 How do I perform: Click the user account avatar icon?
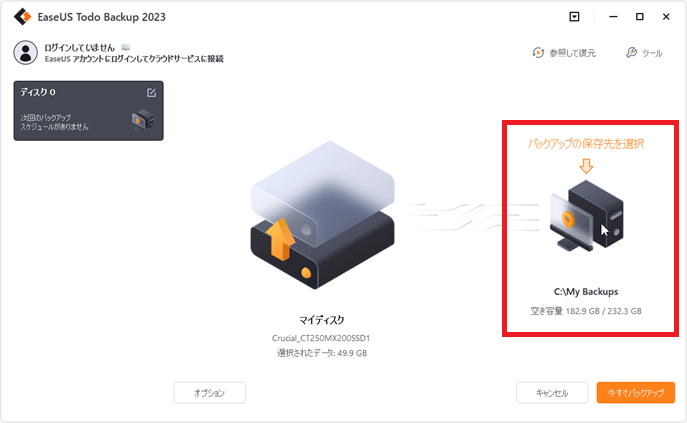point(25,53)
